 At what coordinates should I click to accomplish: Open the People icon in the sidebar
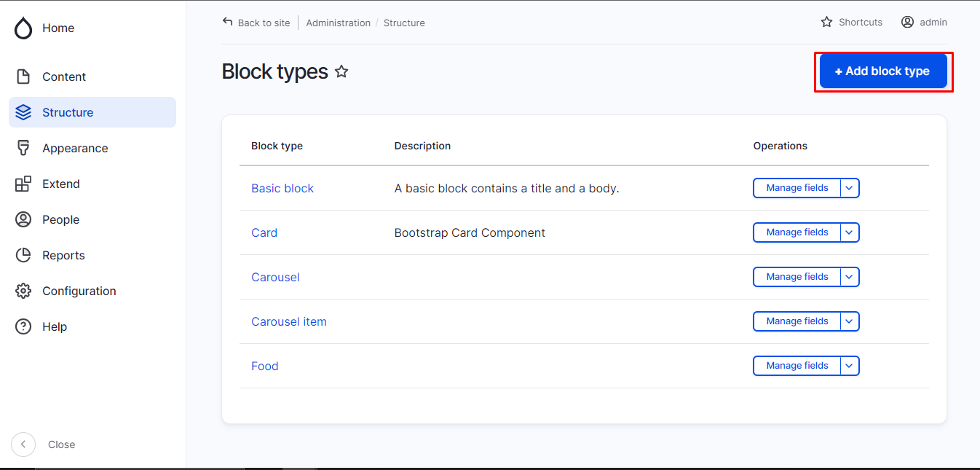[23, 219]
